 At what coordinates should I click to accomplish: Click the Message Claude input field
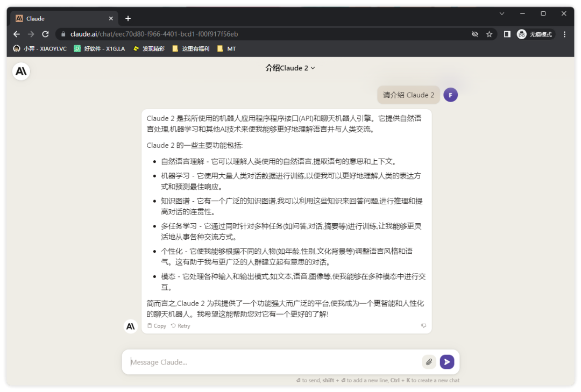point(274,362)
